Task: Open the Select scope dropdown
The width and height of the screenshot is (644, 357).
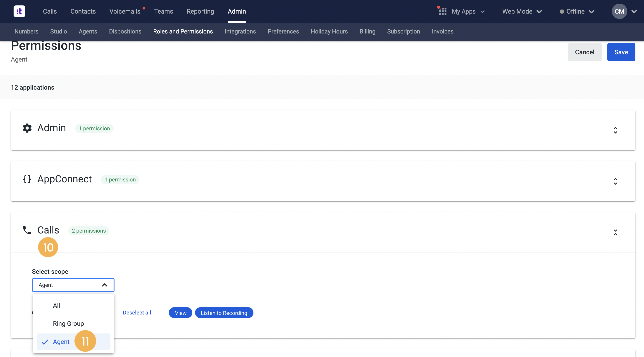Action: 73,285
